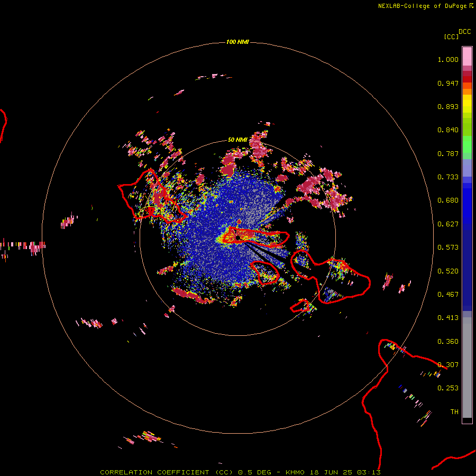Click the KHMO station identifier
This screenshot has height=476, width=476.
point(295,472)
